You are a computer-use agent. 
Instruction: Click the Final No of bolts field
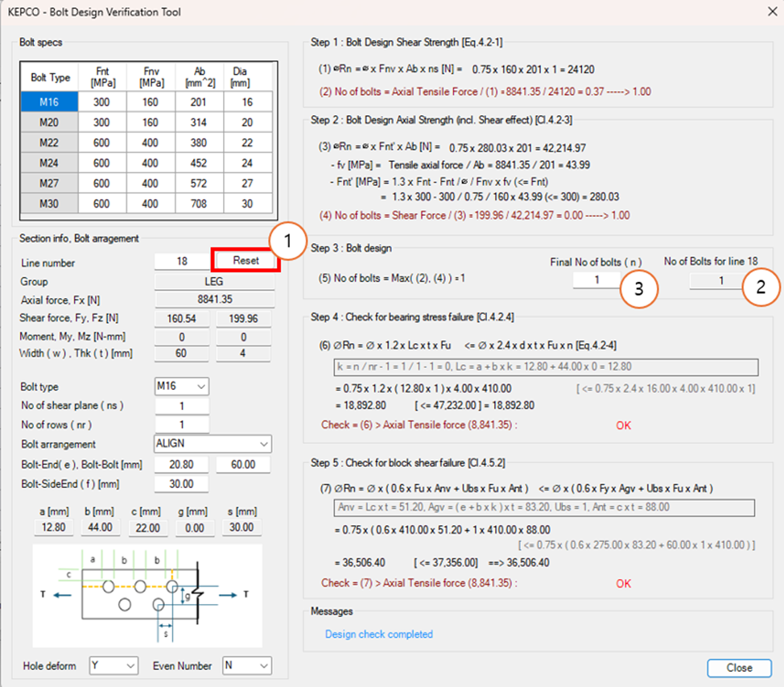point(597,281)
